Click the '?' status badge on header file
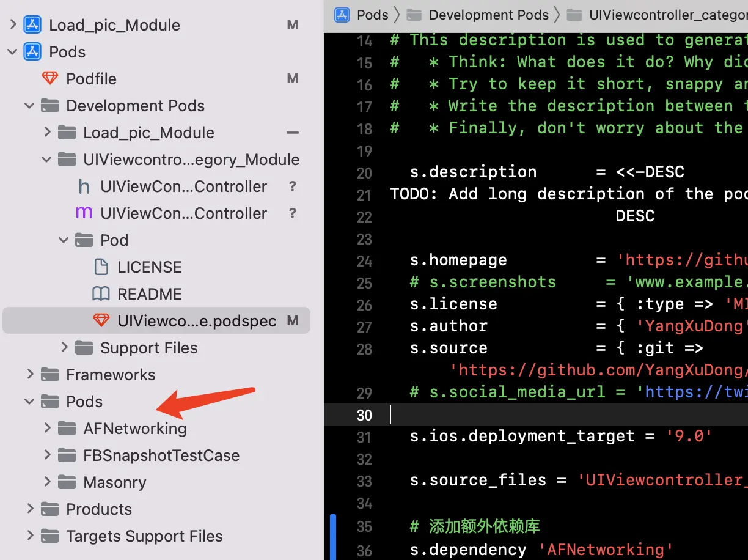Image resolution: width=748 pixels, height=560 pixels. pos(293,186)
